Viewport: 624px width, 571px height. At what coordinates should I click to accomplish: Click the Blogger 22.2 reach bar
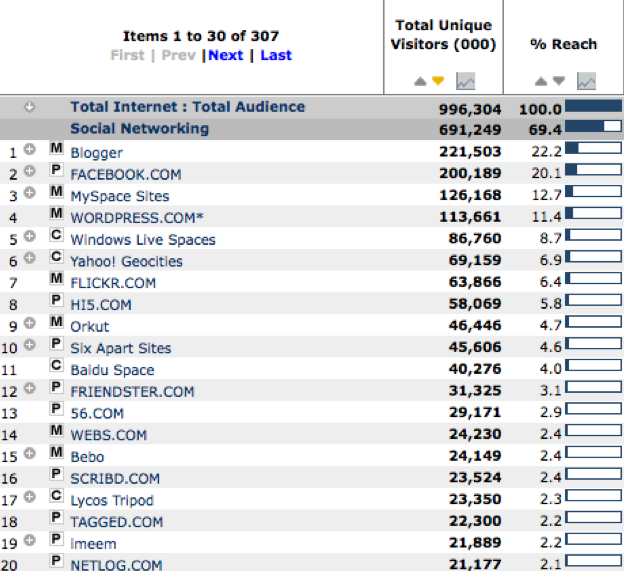[593, 148]
